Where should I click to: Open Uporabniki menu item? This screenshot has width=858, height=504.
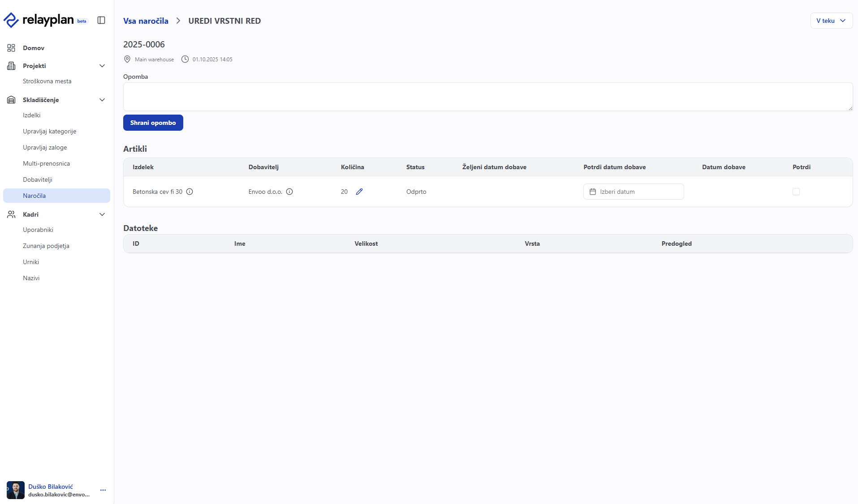point(38,230)
